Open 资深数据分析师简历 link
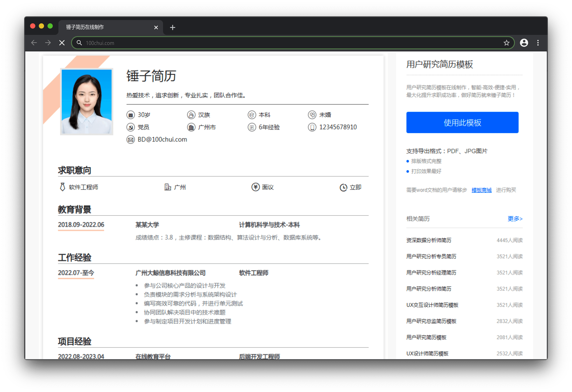Image resolution: width=572 pixels, height=392 pixels. pos(429,240)
